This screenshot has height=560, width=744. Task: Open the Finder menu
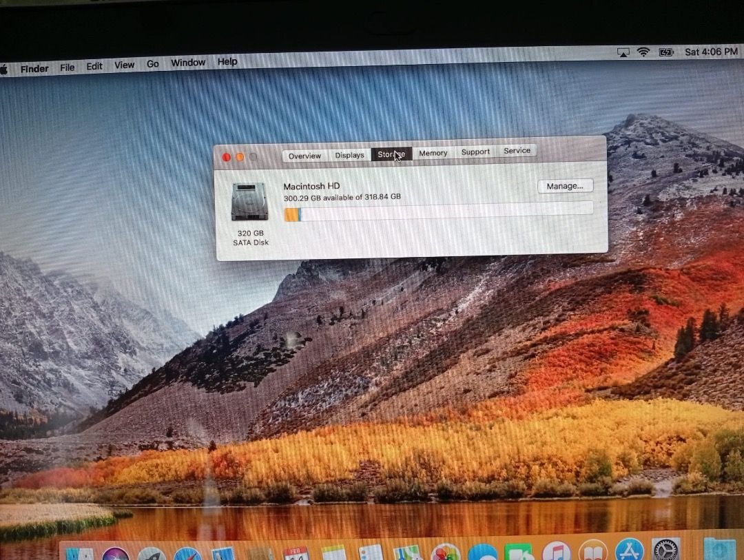coord(34,69)
